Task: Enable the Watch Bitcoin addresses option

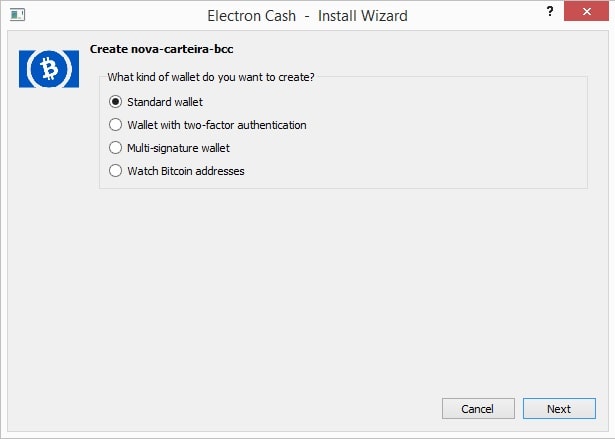Action: (116, 171)
